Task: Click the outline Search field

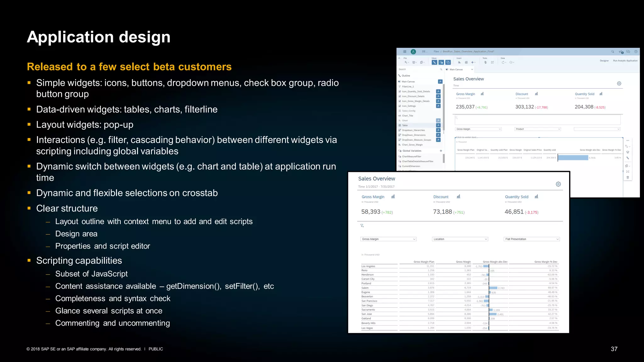Action: click(x=420, y=69)
